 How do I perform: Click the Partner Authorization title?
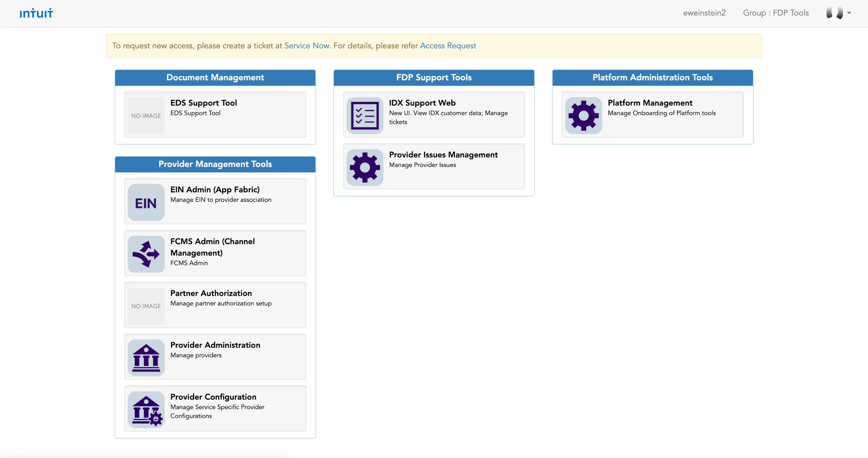pyautogui.click(x=211, y=293)
